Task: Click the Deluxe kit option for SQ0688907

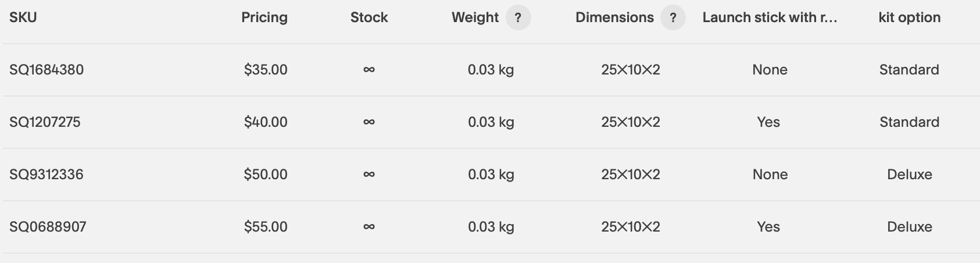Action: pyautogui.click(x=910, y=227)
